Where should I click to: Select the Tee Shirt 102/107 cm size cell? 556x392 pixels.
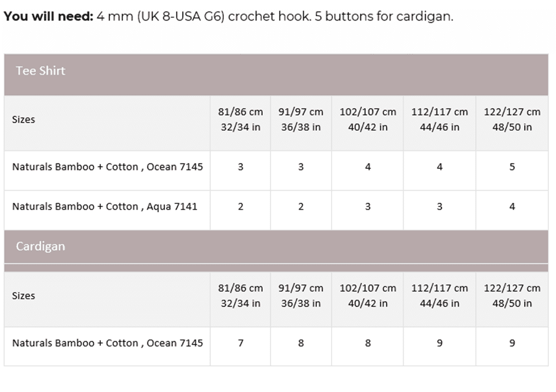pyautogui.click(x=367, y=120)
